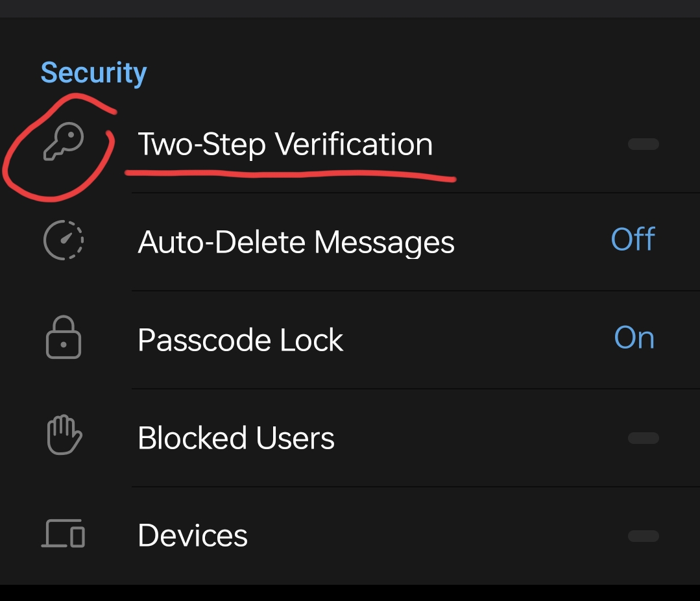Click the Auto-Delete Messages "Off" value
The height and width of the screenshot is (601, 700).
(633, 240)
